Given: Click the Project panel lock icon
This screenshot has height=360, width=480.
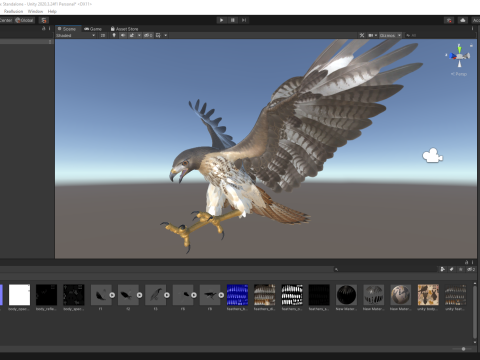Looking at the screenshot, I should [466, 262].
